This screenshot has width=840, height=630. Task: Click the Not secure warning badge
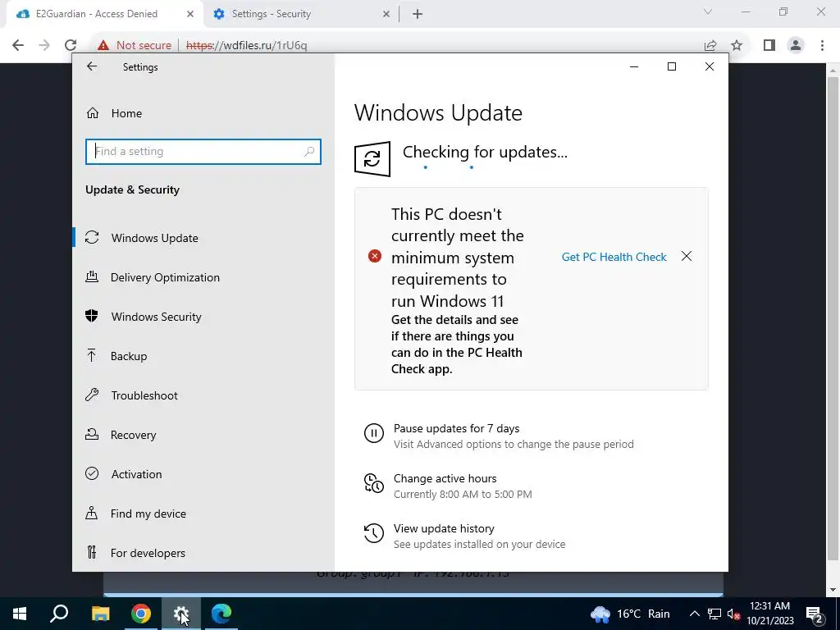(134, 45)
